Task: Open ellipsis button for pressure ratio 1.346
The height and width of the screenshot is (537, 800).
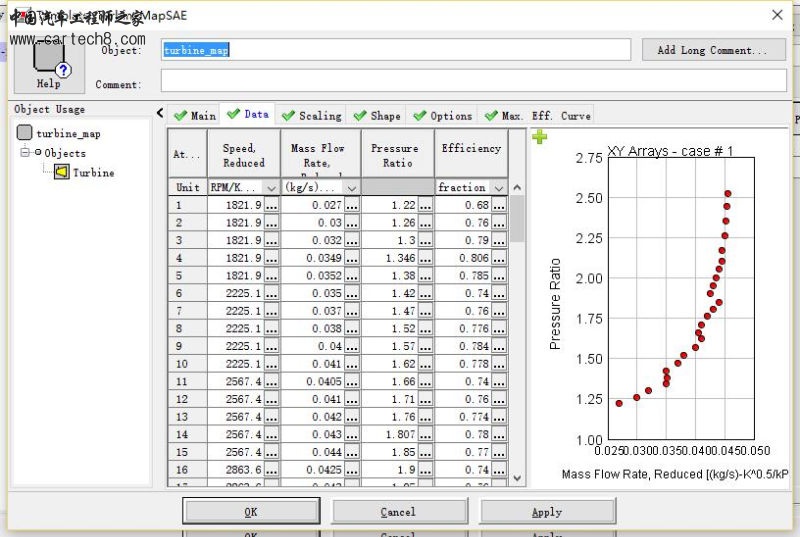Action: click(x=426, y=258)
